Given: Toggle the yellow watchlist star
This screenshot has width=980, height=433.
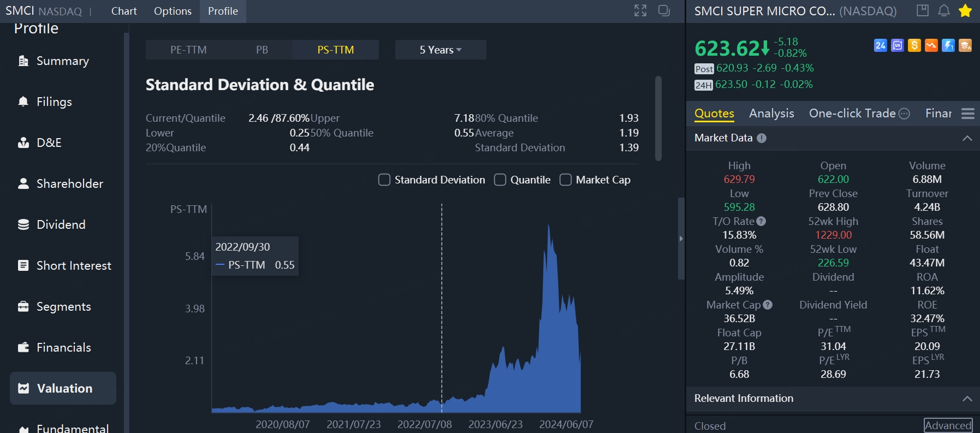Looking at the screenshot, I should click(x=965, y=10).
